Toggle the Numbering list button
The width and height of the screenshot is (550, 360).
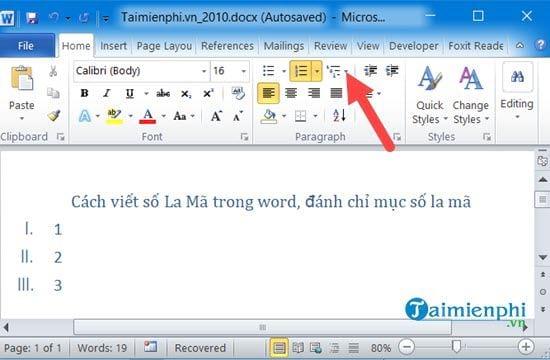tap(301, 71)
